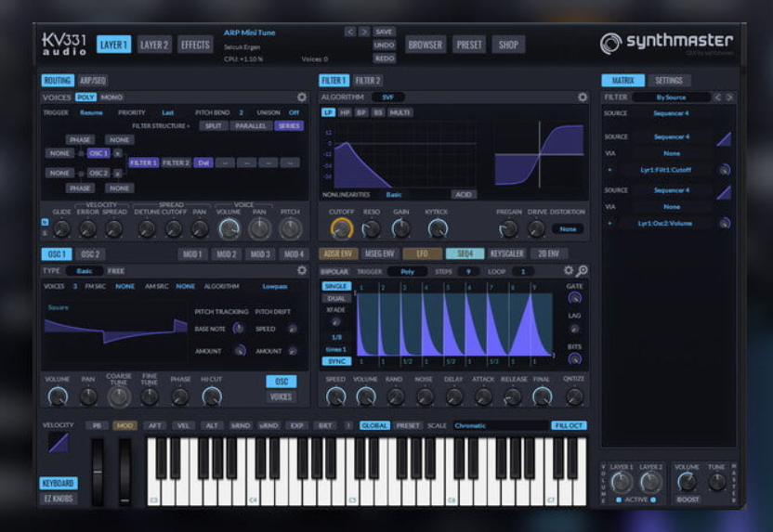
Task: Open the Scale Chromatic dropdown
Action: tap(501, 425)
